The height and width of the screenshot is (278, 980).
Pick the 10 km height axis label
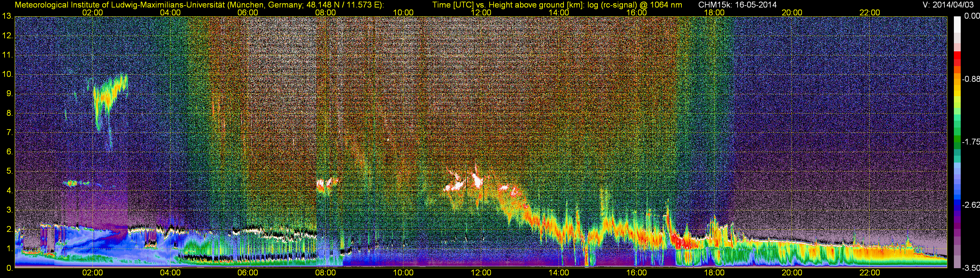pyautogui.click(x=7, y=74)
